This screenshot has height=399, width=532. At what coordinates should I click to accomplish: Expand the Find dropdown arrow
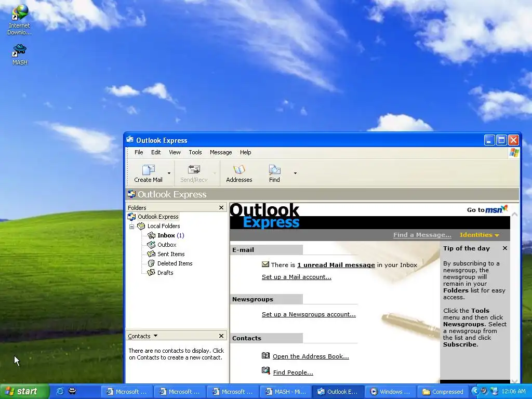(x=295, y=174)
